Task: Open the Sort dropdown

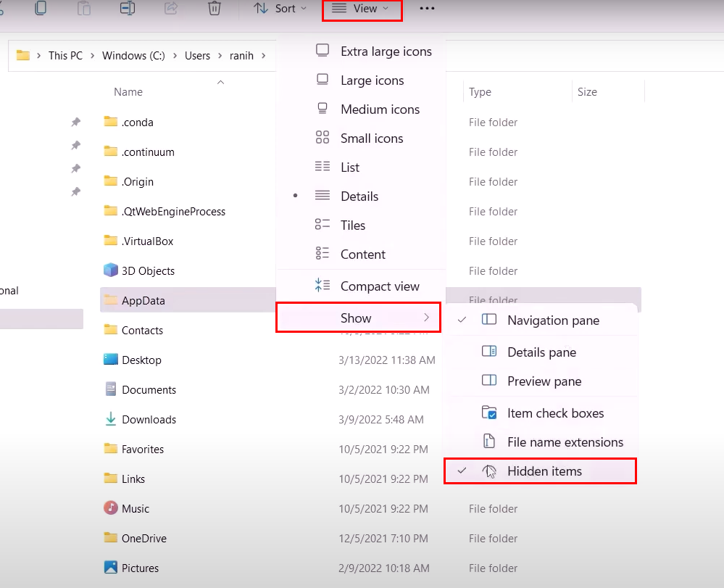Action: coord(281,9)
